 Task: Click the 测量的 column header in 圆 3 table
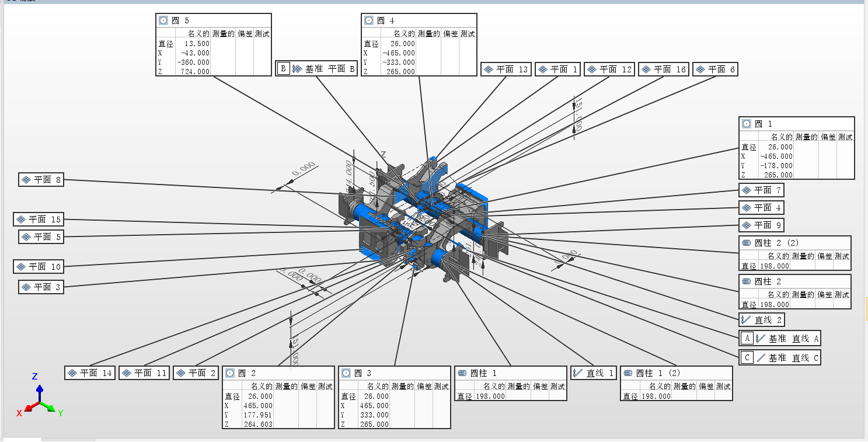pos(402,387)
